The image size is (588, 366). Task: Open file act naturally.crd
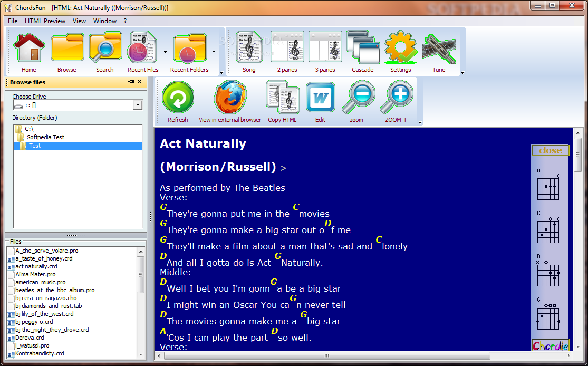point(36,266)
